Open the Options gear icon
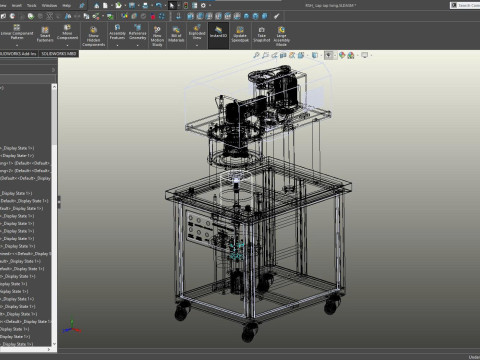Screen dimensions: 480x360 click(x=203, y=5)
